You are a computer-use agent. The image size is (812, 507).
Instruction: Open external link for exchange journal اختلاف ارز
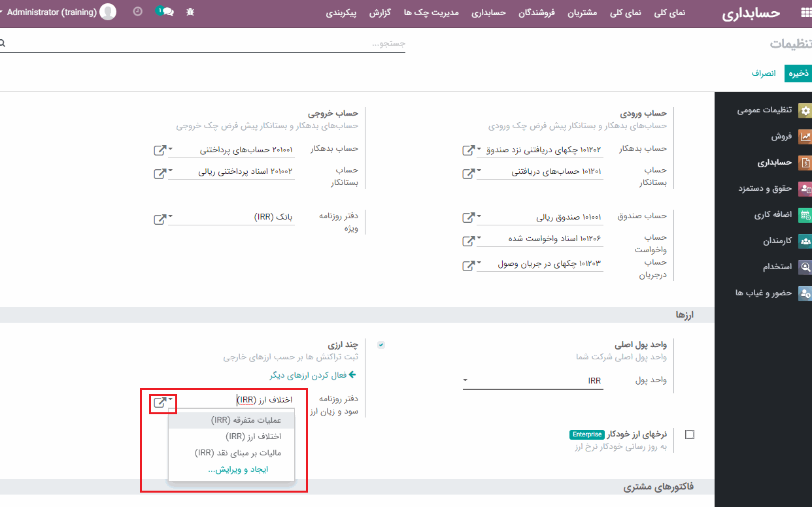point(160,402)
